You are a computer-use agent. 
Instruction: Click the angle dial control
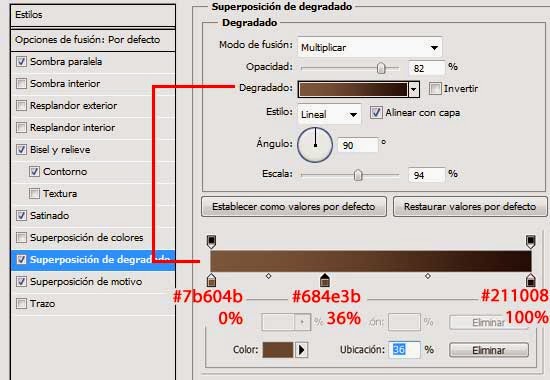pyautogui.click(x=315, y=145)
